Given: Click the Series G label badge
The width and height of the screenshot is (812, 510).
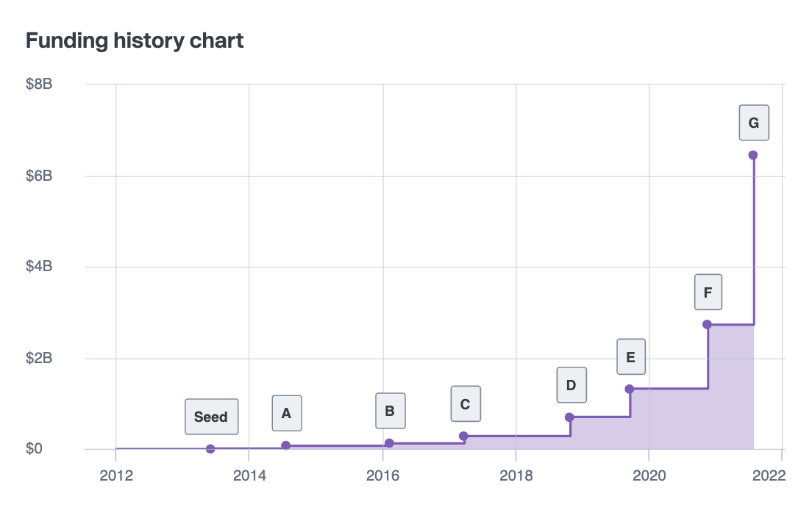Looking at the screenshot, I should 754,123.
